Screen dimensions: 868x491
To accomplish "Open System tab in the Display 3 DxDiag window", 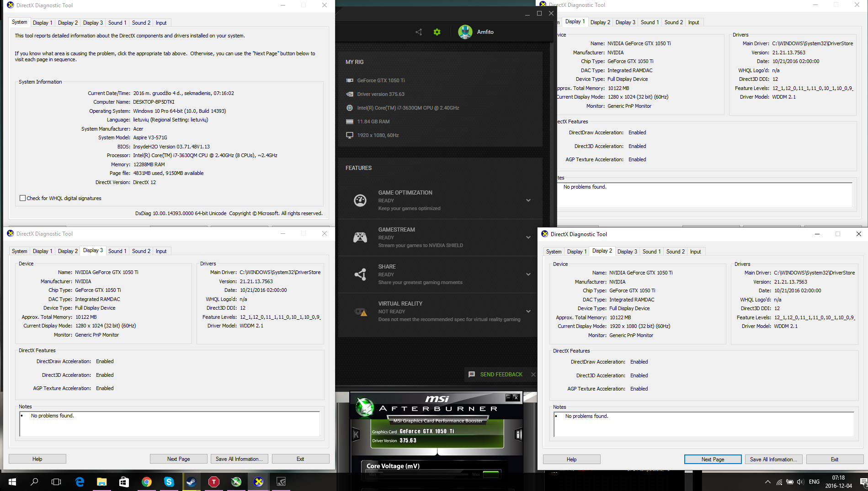I will point(19,251).
